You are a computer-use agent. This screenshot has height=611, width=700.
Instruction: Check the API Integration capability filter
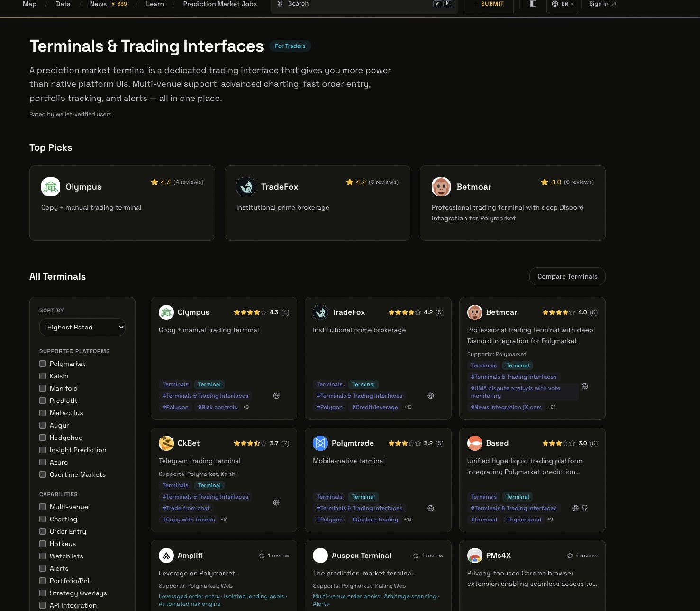pyautogui.click(x=43, y=605)
